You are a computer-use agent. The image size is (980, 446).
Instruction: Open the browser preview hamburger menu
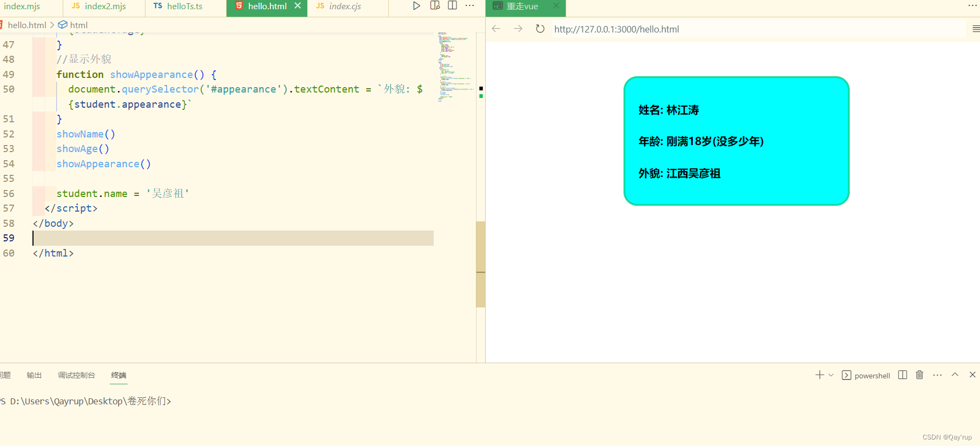975,29
